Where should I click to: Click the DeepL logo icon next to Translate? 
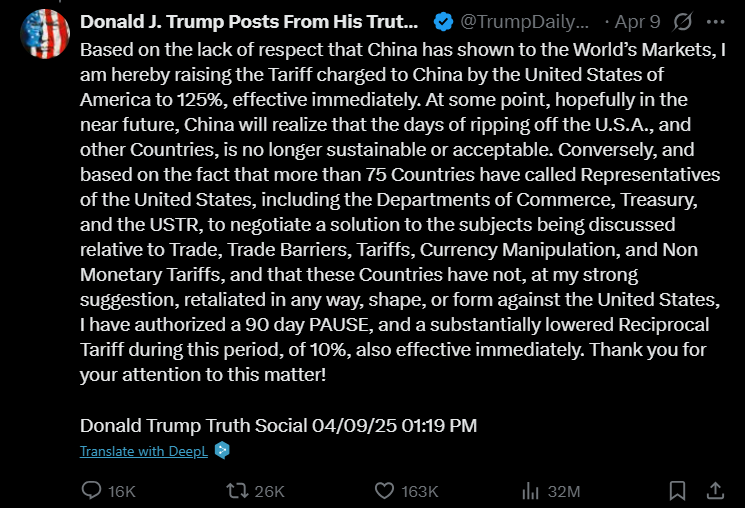coord(222,450)
